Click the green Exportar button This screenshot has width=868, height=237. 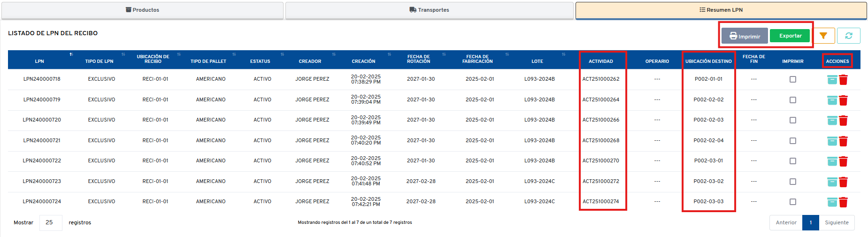click(790, 36)
